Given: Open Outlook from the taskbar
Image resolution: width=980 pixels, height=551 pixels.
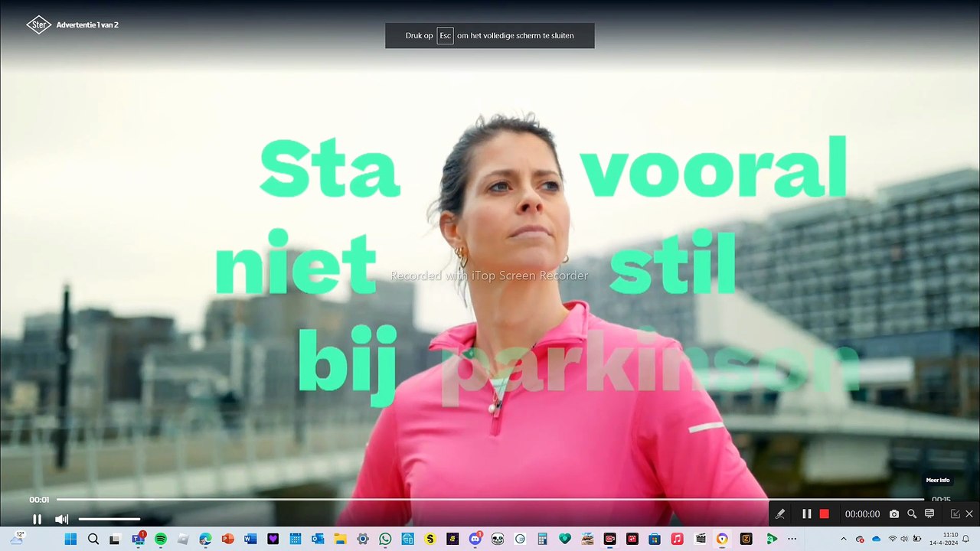Looking at the screenshot, I should 318,539.
